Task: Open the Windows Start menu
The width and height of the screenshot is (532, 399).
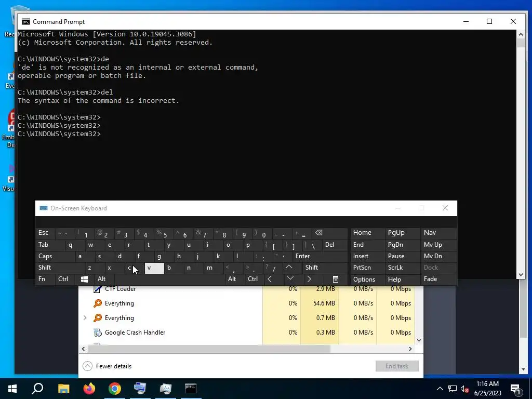Action: (x=12, y=389)
